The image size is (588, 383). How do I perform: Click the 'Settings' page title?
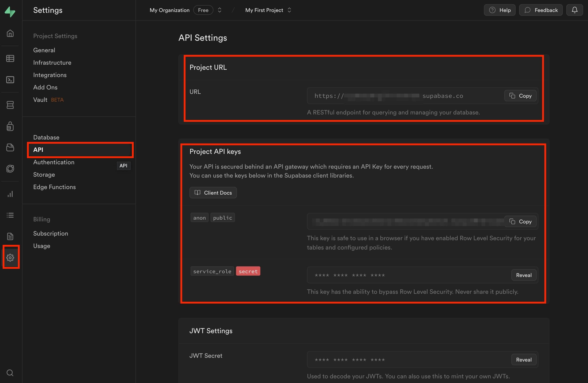click(48, 10)
